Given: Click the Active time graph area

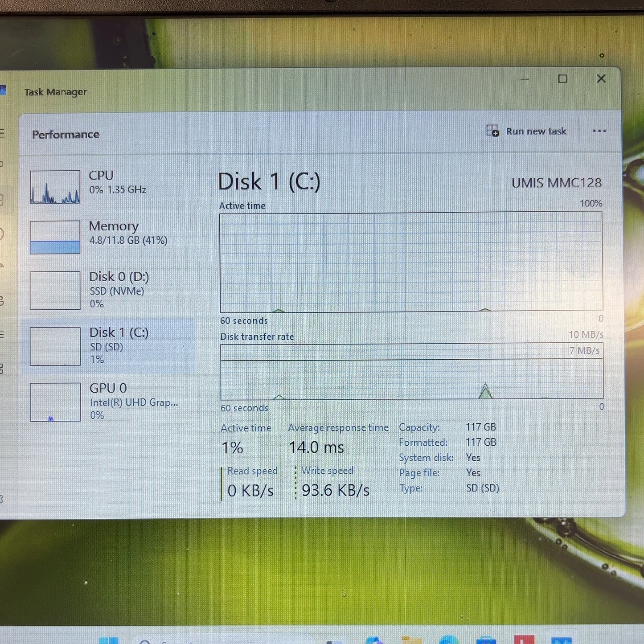Looking at the screenshot, I should click(x=411, y=262).
